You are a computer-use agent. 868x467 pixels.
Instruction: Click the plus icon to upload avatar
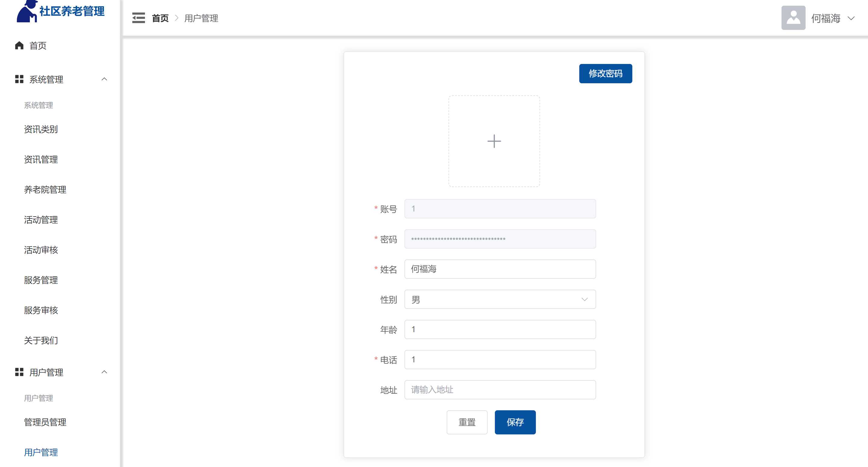coord(494,141)
